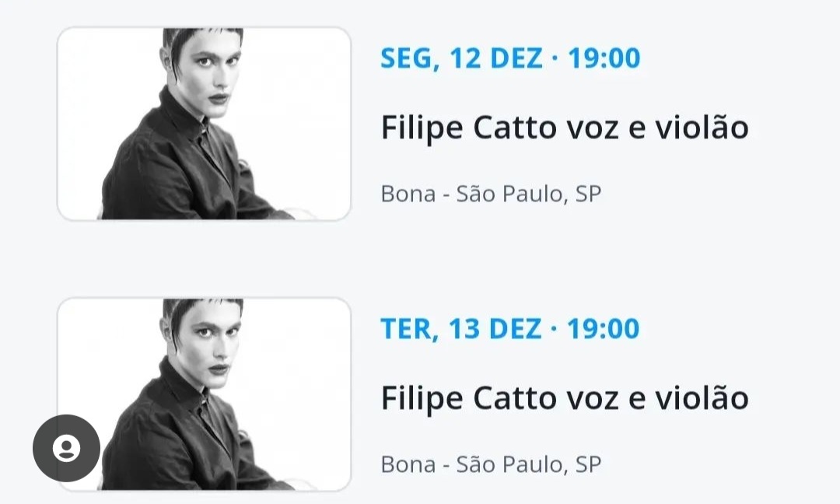Tap the 'Bona' venue name in the Tuesday listing
Screen dimensions: 840x504
click(408, 464)
